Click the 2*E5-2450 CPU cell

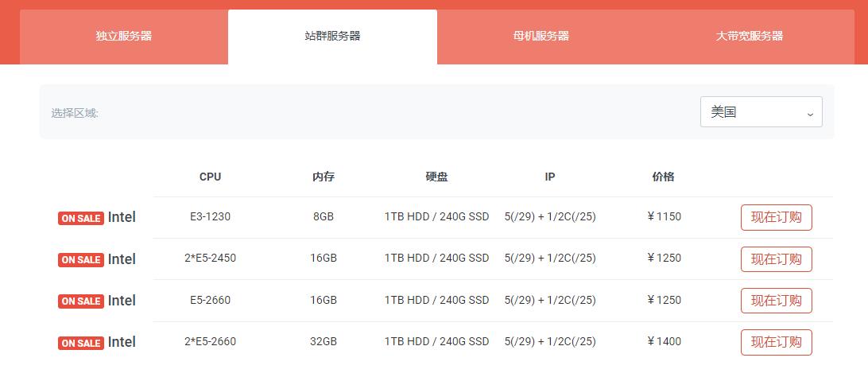pyautogui.click(x=210, y=258)
